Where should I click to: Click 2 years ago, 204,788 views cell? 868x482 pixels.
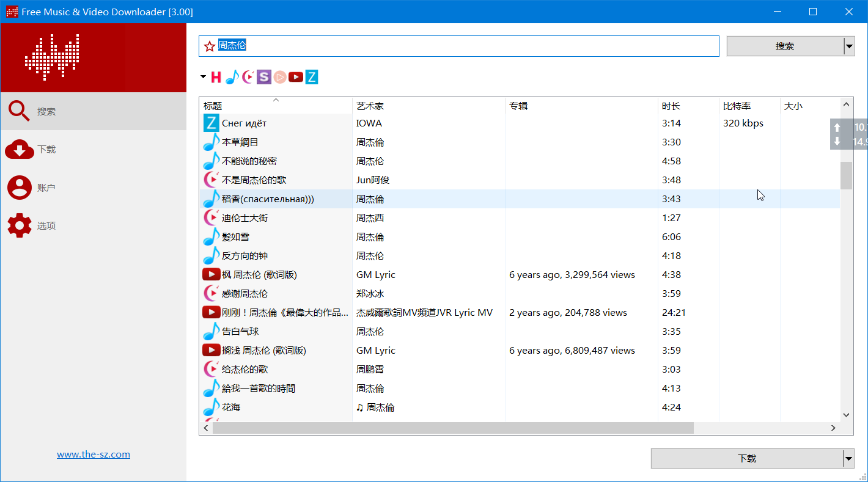click(568, 312)
